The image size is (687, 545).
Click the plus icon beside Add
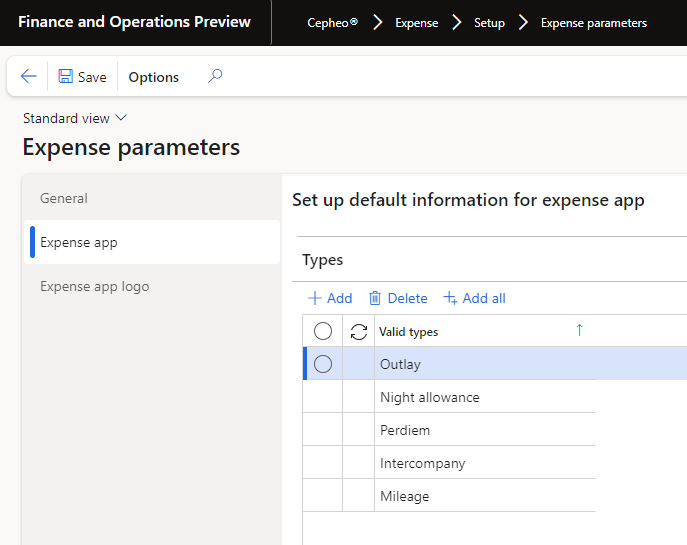tap(315, 298)
